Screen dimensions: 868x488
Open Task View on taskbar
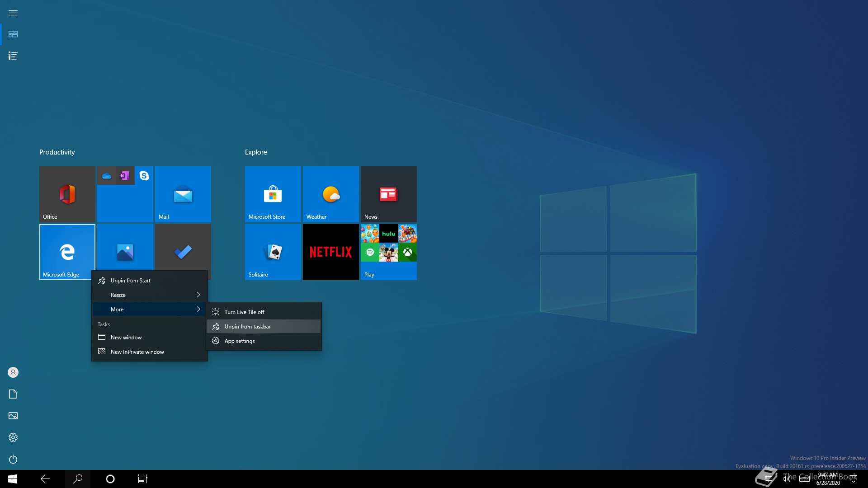[143, 479]
